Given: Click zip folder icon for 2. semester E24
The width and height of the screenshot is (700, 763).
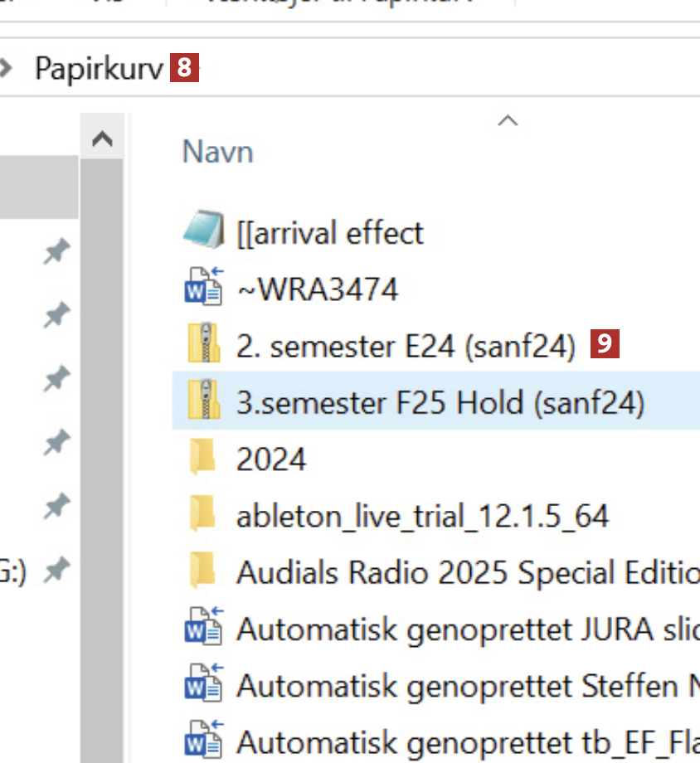Looking at the screenshot, I should tap(203, 345).
